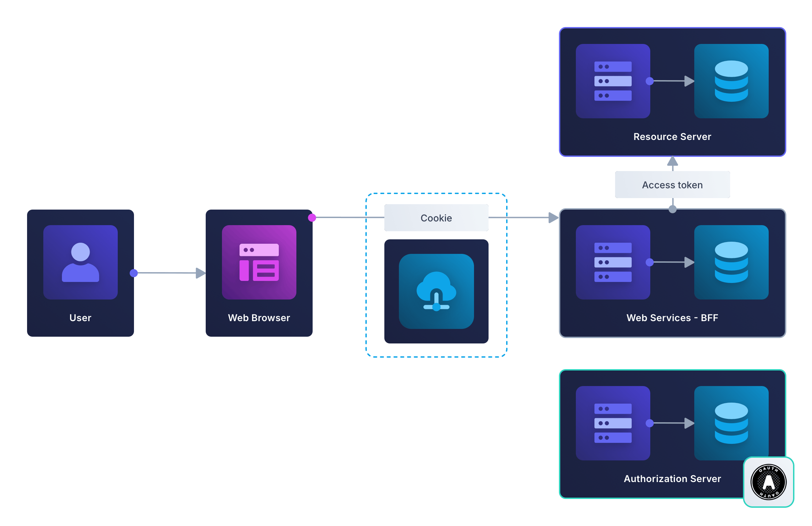Select the Access token label box
The image size is (812, 526).
coord(673,185)
